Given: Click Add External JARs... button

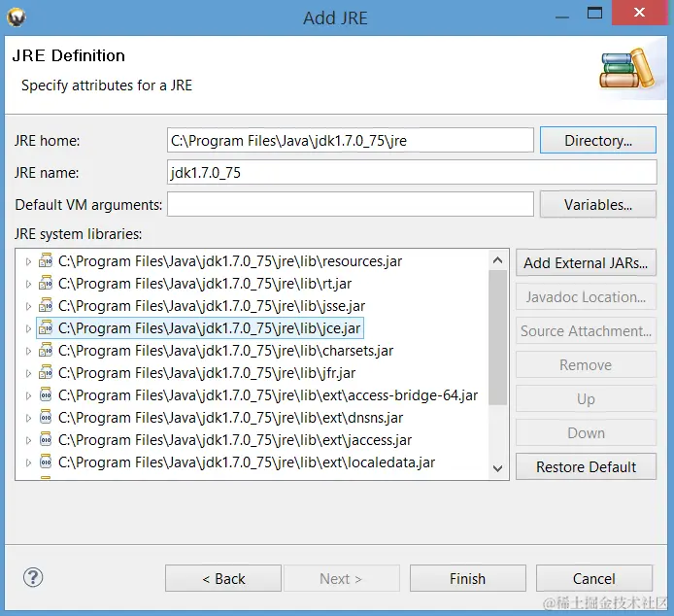Looking at the screenshot, I should tap(586, 262).
